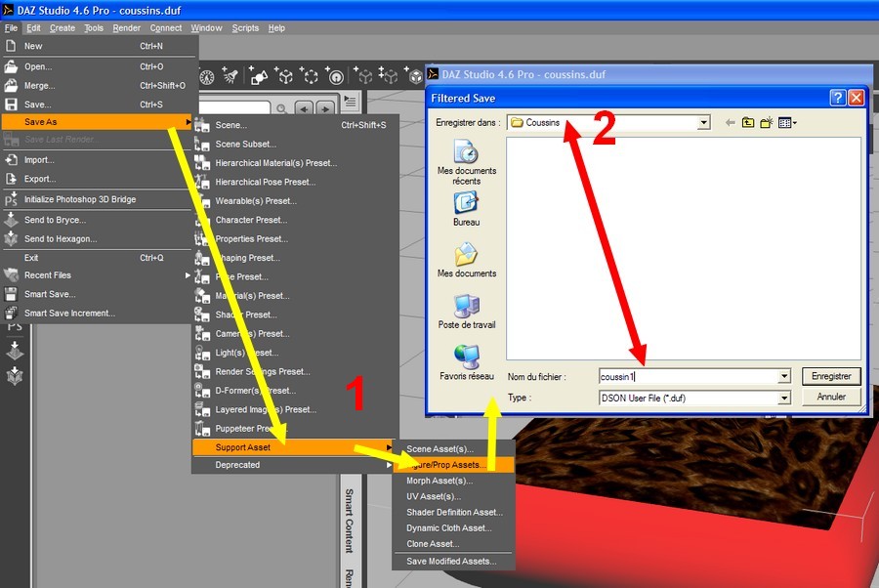Select Character Preset...

[294, 220]
